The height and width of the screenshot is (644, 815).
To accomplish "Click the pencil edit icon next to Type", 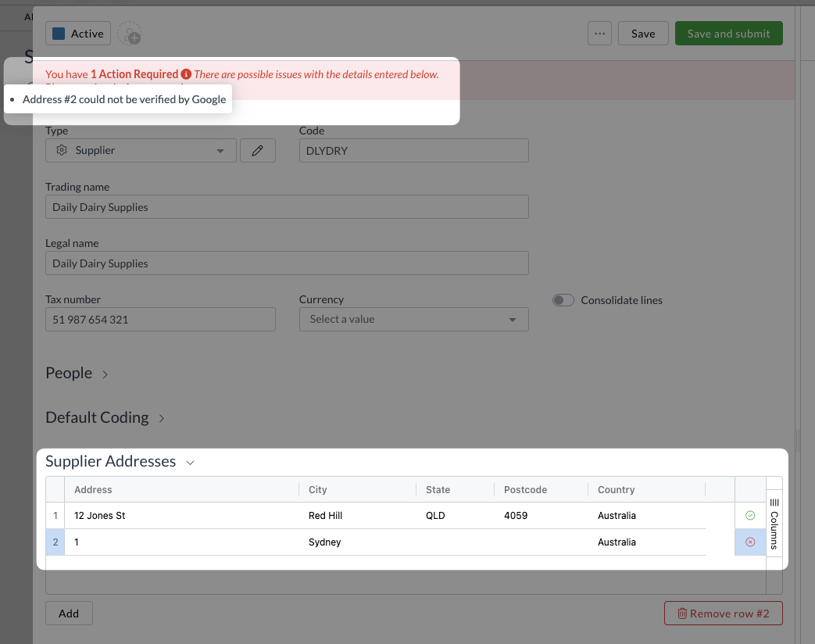I will (257, 150).
